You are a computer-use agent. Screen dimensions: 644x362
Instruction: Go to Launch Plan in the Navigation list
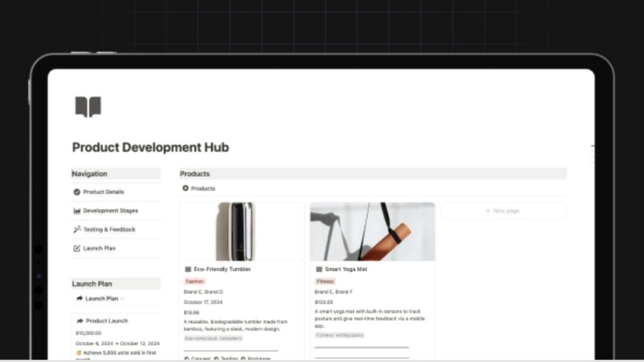pyautogui.click(x=99, y=248)
